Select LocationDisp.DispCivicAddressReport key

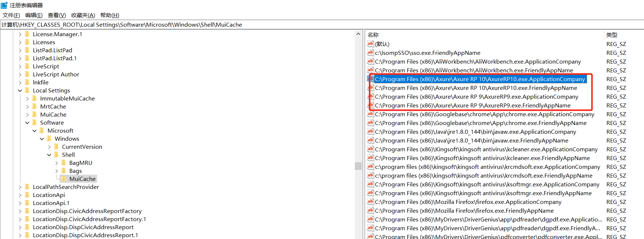(83, 227)
